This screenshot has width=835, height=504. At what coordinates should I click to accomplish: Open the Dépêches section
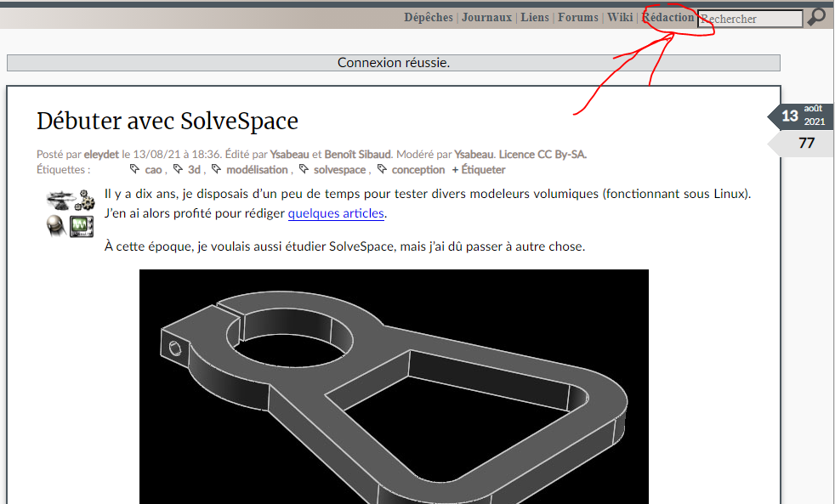429,18
